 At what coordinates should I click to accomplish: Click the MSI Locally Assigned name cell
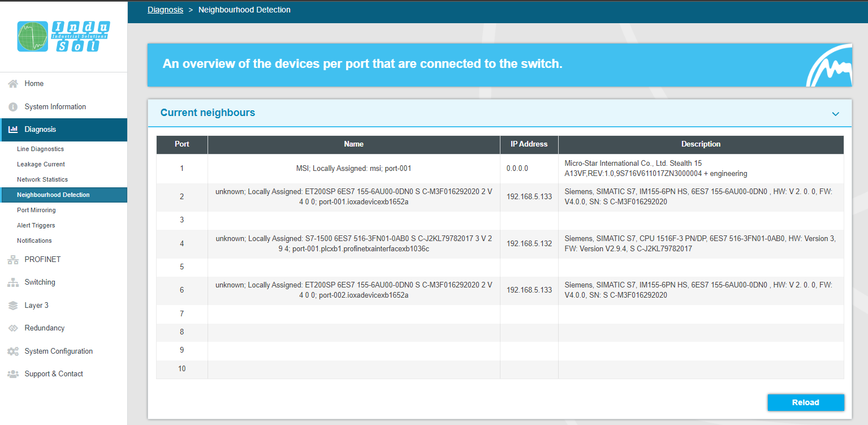coord(354,169)
